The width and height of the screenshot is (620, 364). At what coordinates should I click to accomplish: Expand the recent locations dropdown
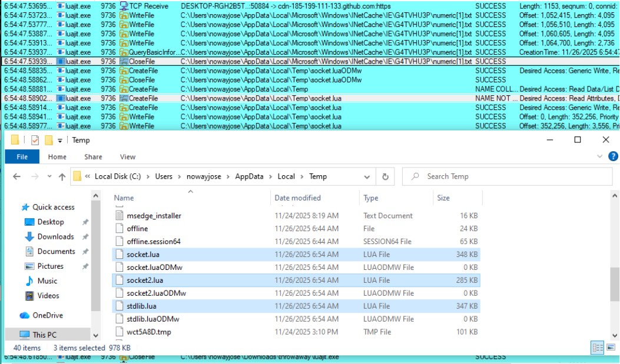48,177
